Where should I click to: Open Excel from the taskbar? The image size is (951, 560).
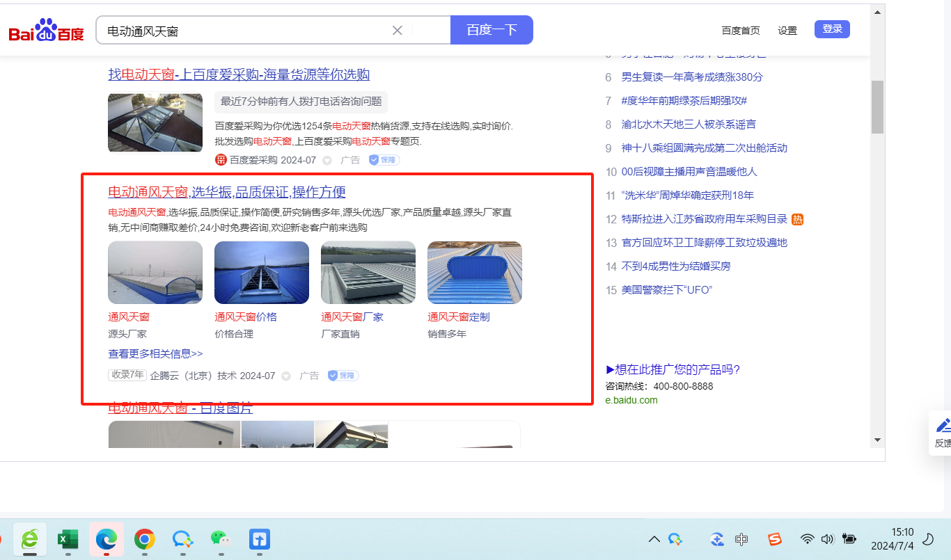pyautogui.click(x=68, y=539)
